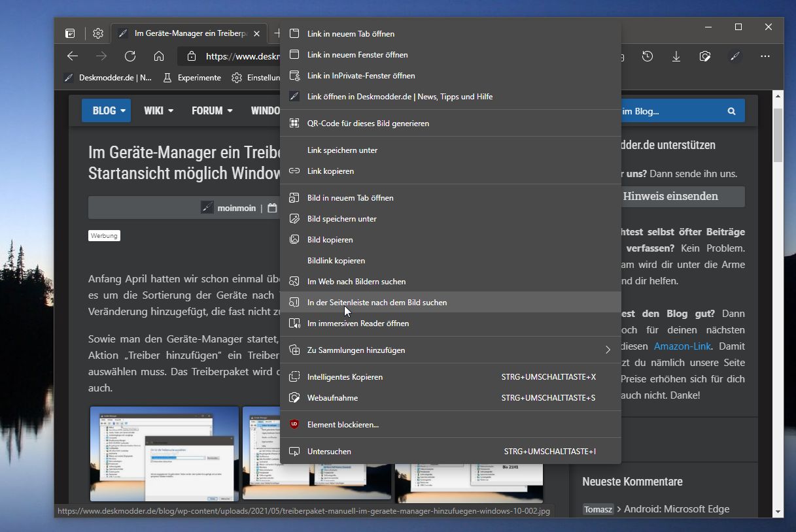View site info via the lock icon
Screen dimensions: 796x532
point(190,56)
